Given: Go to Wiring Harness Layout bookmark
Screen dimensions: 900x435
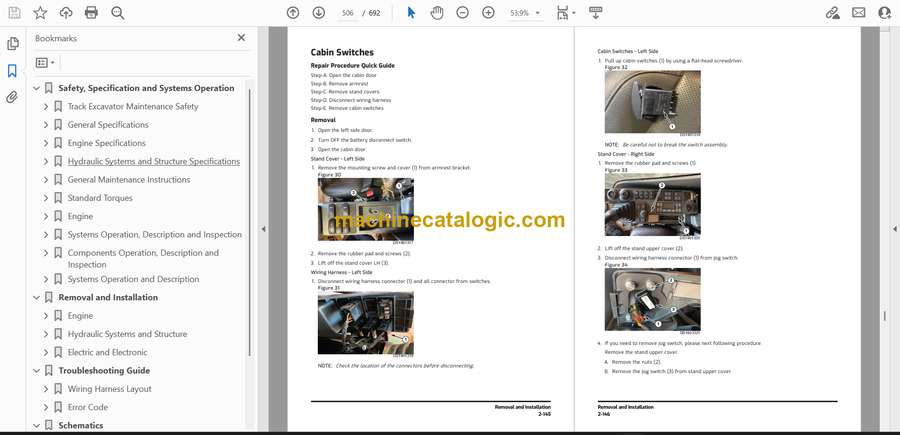Looking at the screenshot, I should (109, 389).
